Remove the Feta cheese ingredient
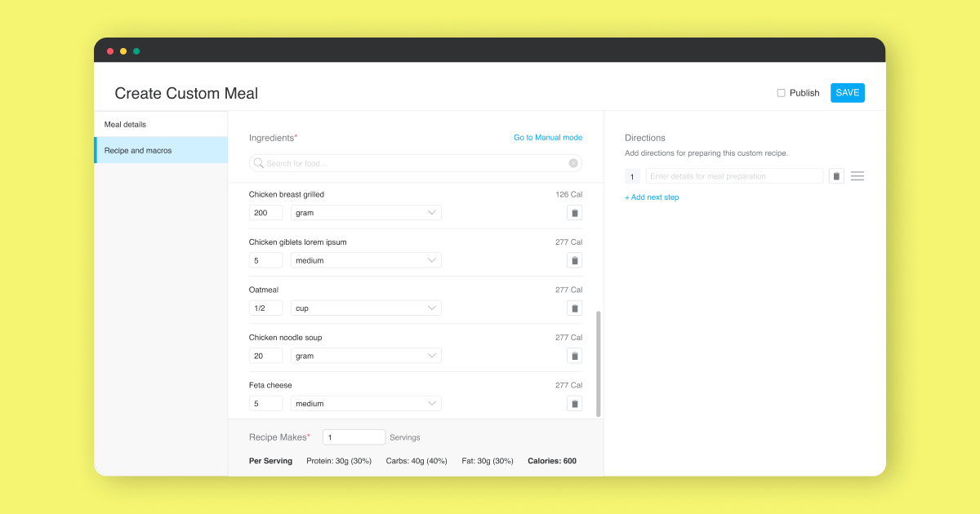980x514 pixels. click(574, 404)
